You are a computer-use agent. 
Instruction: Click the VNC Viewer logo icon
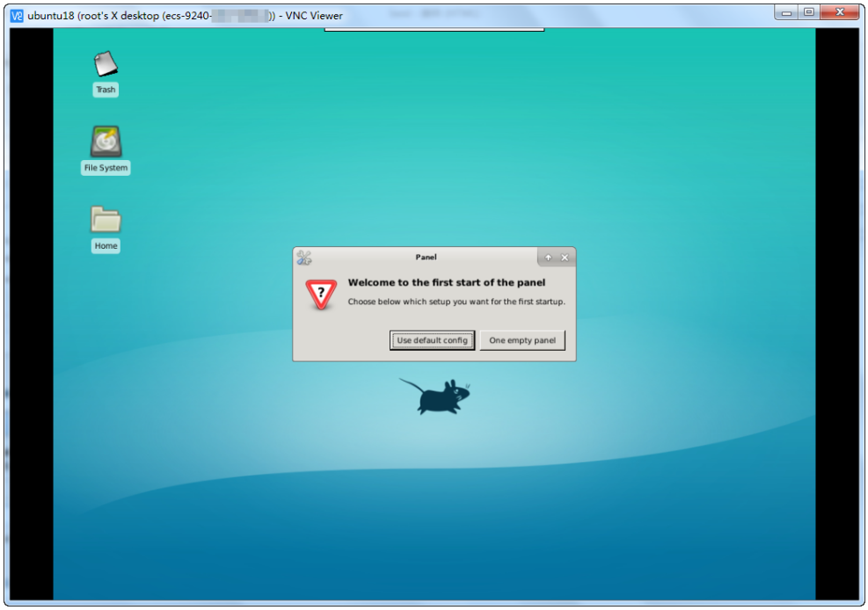pos(18,16)
